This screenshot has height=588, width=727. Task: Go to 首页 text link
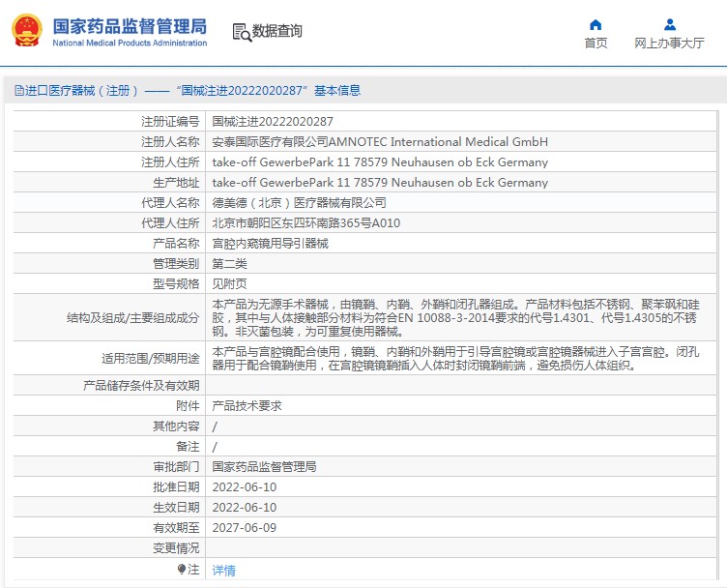(596, 44)
